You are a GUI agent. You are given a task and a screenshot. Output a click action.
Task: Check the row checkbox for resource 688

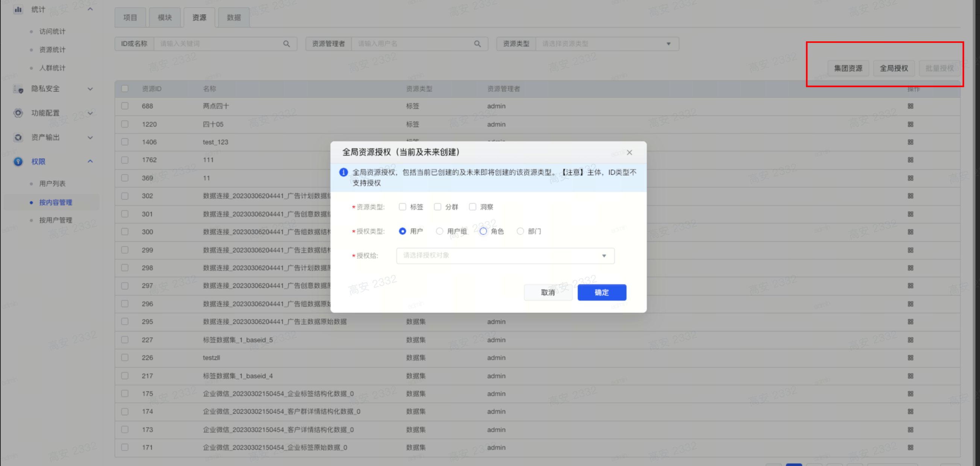click(125, 106)
